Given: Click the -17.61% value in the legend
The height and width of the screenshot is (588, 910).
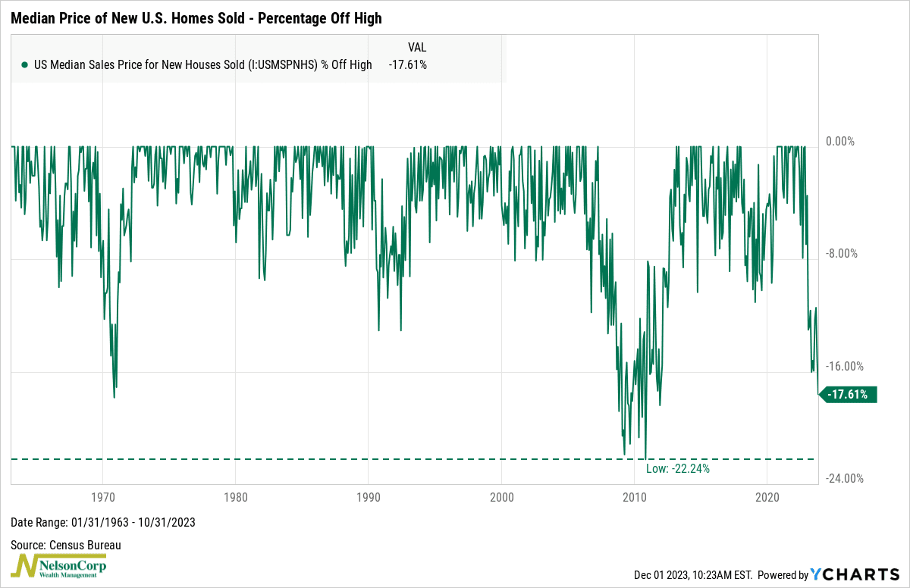Looking at the screenshot, I should pyautogui.click(x=409, y=65).
